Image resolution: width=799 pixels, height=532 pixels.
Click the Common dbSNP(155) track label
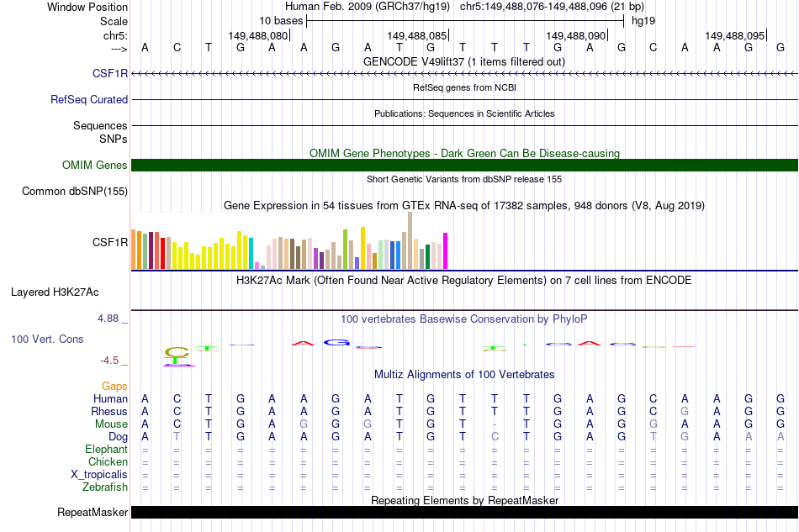tap(75, 192)
